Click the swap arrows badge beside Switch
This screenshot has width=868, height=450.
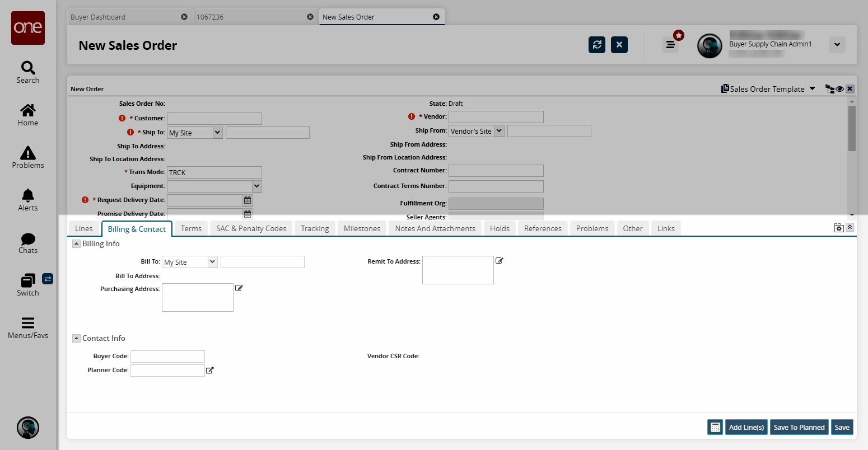48,278
